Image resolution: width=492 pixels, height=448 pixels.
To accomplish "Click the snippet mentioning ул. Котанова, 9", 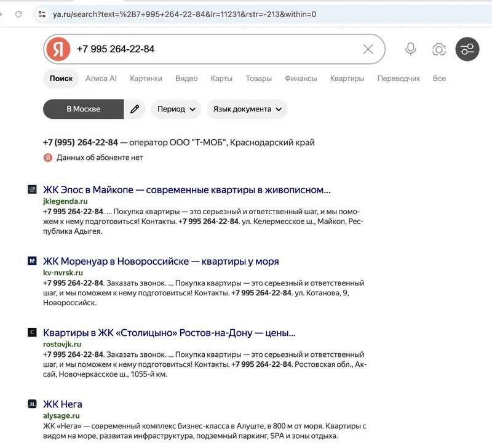I will (x=204, y=293).
